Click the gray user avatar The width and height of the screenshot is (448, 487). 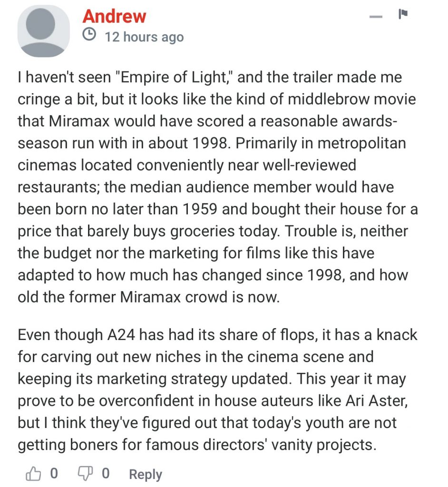tap(43, 31)
